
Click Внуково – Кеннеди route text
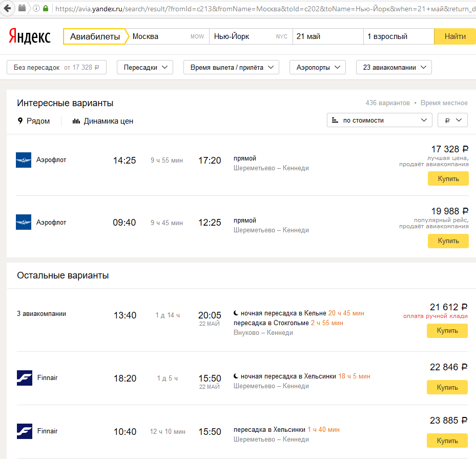[263, 333]
